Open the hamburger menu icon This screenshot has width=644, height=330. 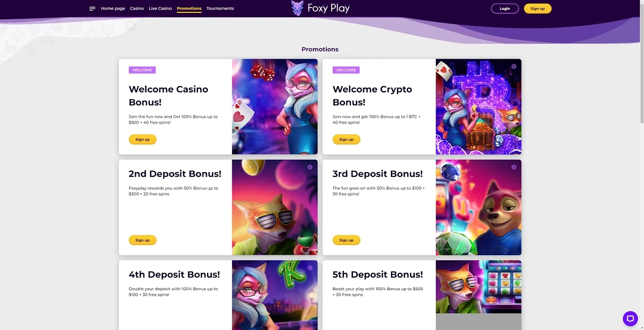click(x=92, y=9)
